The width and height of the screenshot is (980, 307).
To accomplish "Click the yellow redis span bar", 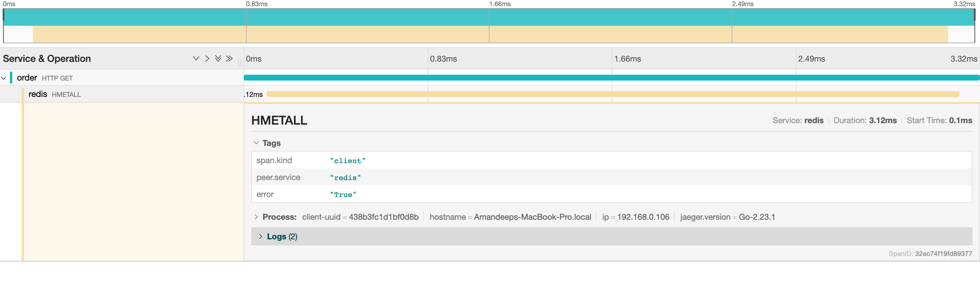I will (609, 94).
